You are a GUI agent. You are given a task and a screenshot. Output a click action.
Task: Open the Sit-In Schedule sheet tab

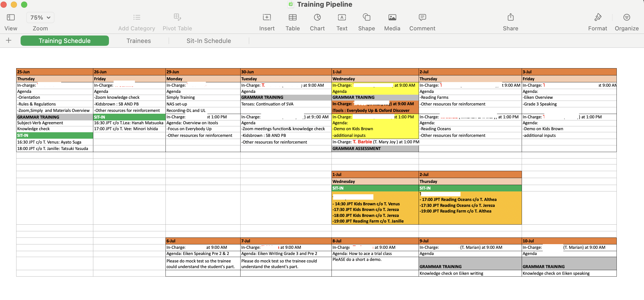pyautogui.click(x=209, y=41)
